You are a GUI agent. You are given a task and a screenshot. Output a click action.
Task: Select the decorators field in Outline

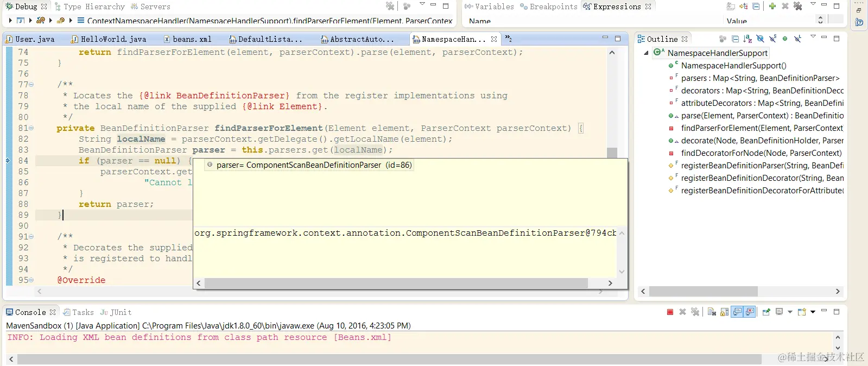point(762,91)
